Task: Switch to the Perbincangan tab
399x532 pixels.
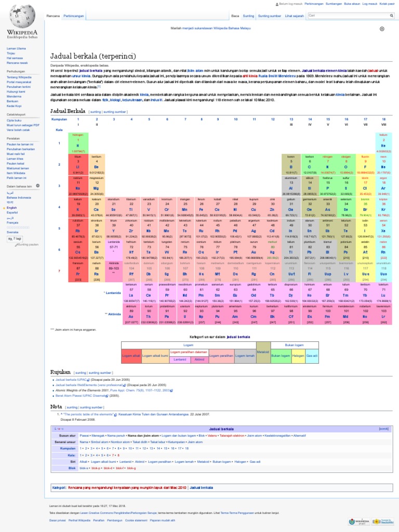Action: point(74,16)
